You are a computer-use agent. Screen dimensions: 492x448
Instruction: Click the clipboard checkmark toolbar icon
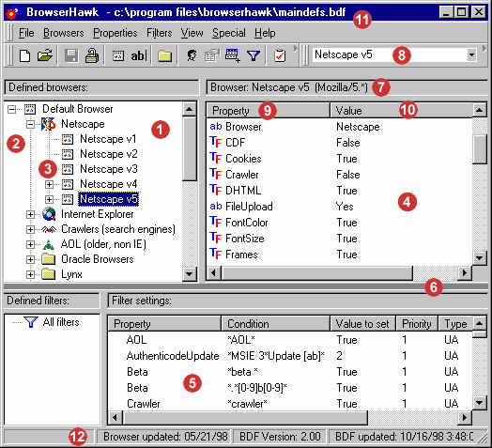280,55
